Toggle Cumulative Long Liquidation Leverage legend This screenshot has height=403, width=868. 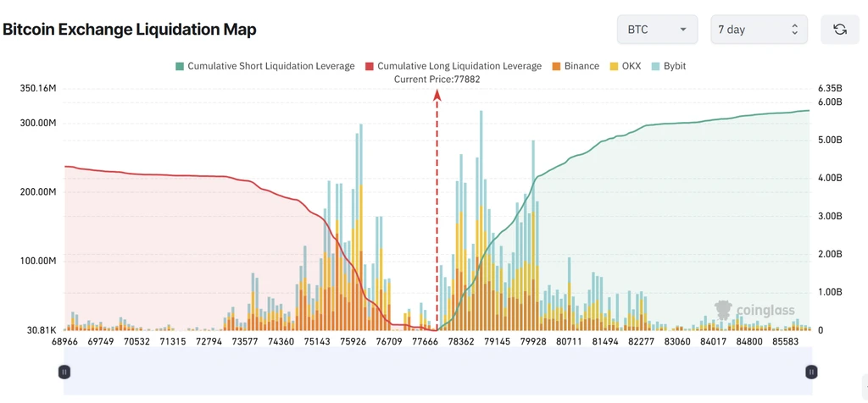click(453, 66)
